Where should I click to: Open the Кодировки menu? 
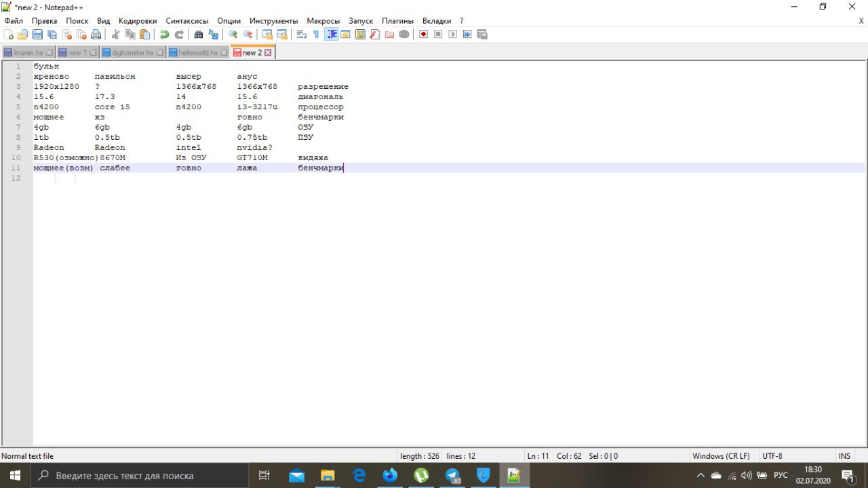coord(138,21)
